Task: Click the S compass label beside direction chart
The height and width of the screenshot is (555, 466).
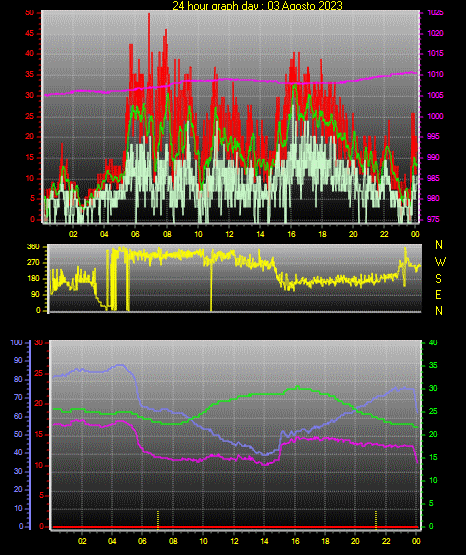Action: tap(438, 279)
